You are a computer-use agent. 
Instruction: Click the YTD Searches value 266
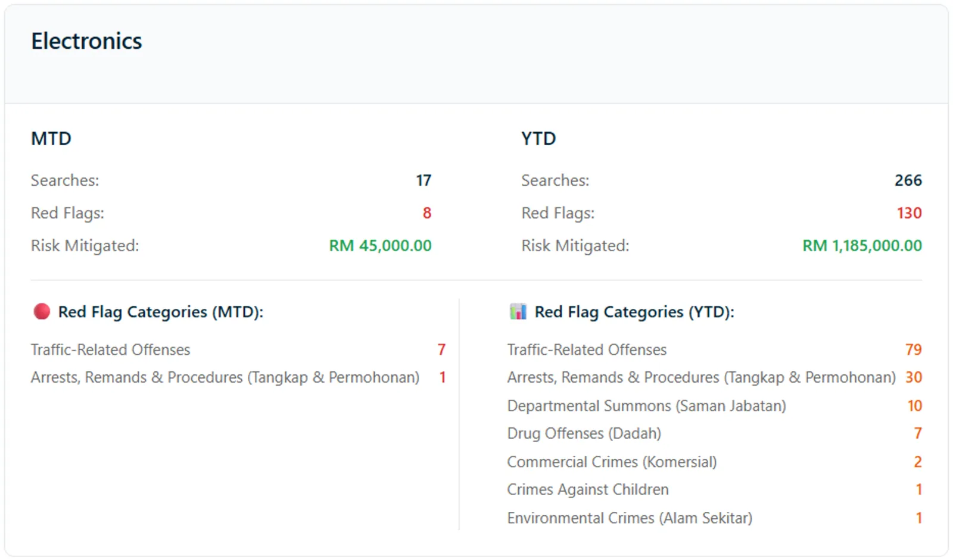(908, 180)
